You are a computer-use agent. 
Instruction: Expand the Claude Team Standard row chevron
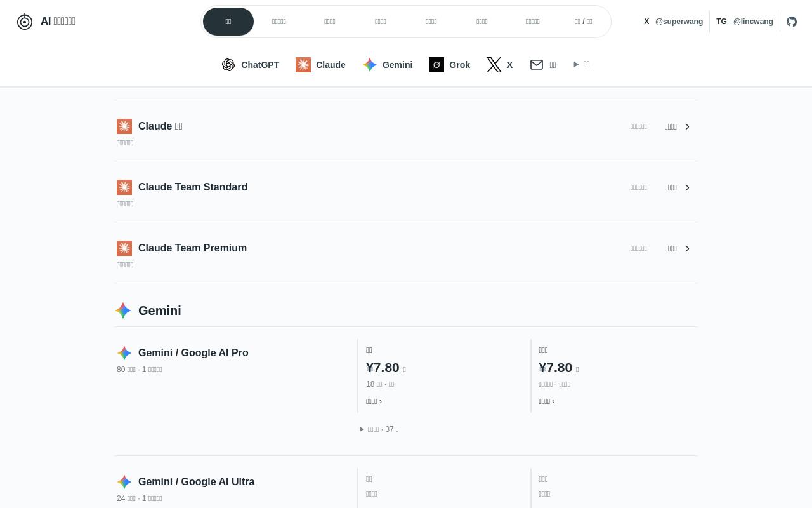click(x=687, y=187)
